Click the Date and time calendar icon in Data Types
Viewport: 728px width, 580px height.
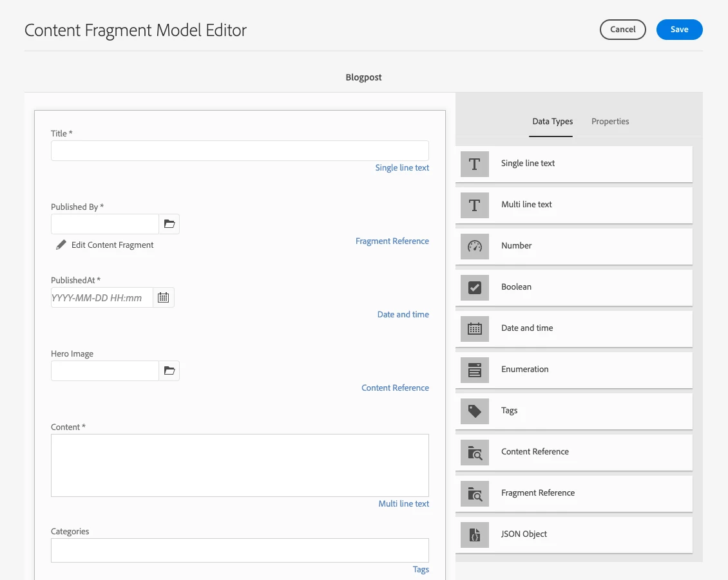tap(475, 329)
